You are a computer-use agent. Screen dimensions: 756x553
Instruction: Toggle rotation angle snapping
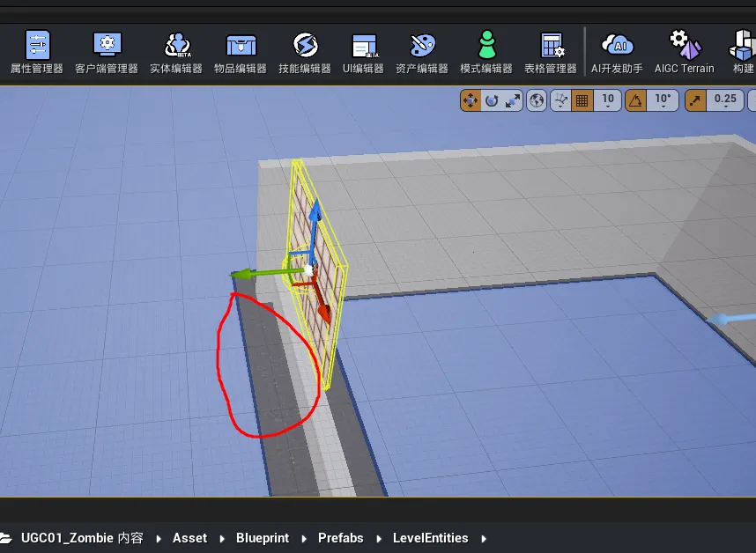coord(636,100)
